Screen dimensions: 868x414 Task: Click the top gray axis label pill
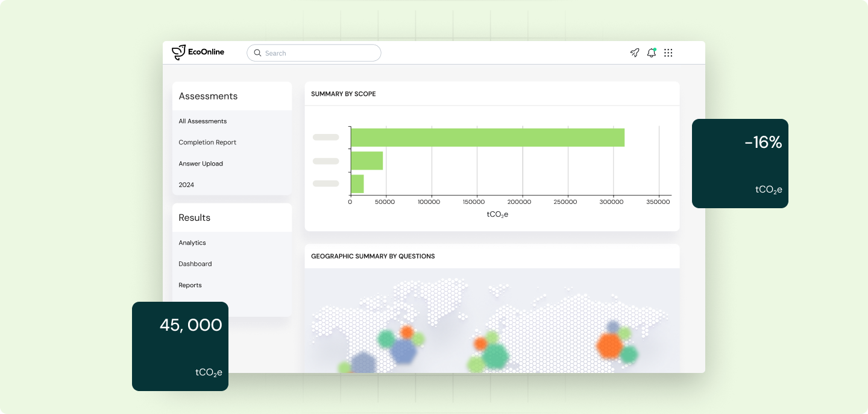(325, 137)
